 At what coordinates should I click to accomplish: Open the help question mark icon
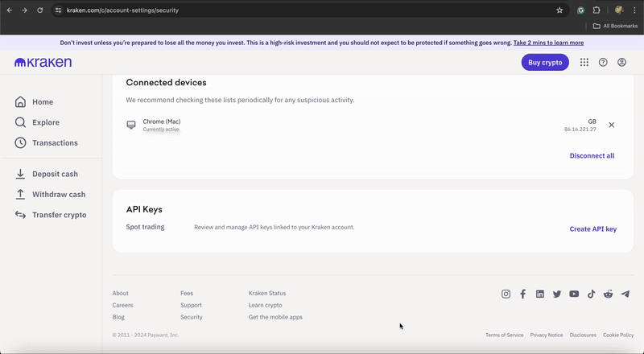(603, 63)
